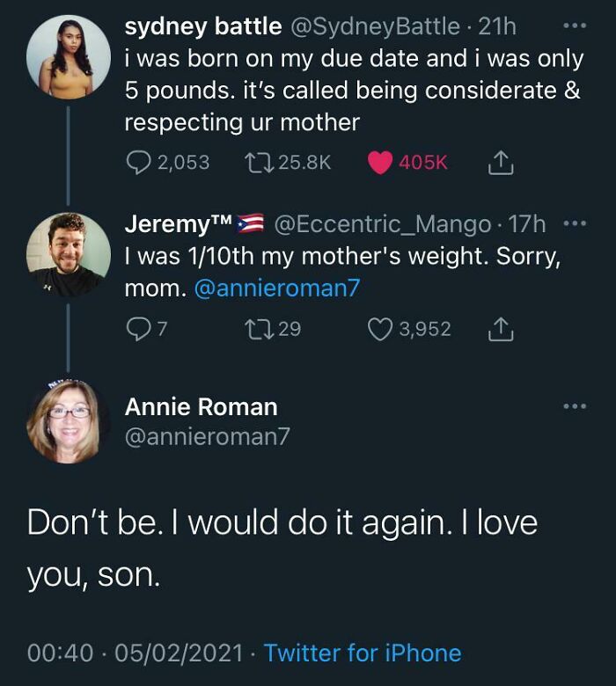
Task: Click the tweet timestamp 00:40 · 05/02/2021
Action: [x=135, y=653]
